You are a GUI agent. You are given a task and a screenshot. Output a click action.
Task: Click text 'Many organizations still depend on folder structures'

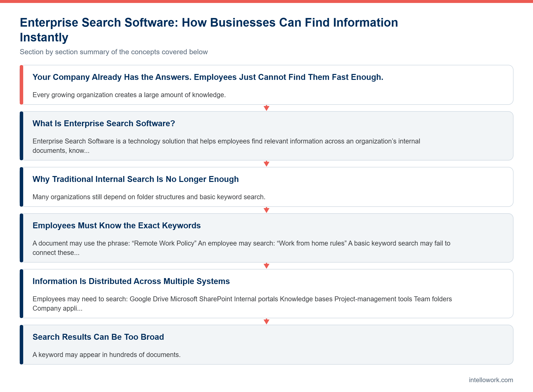click(x=149, y=197)
